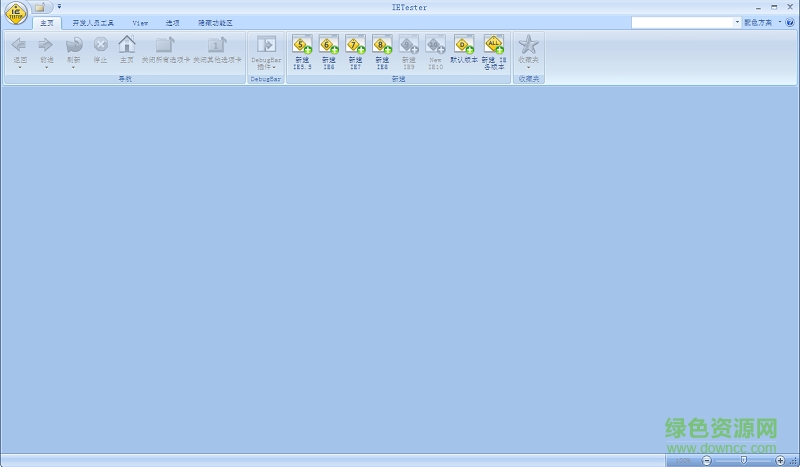Screen dimensions: 800x467
Task: Click the Stop (停止) icon
Action: point(101,45)
